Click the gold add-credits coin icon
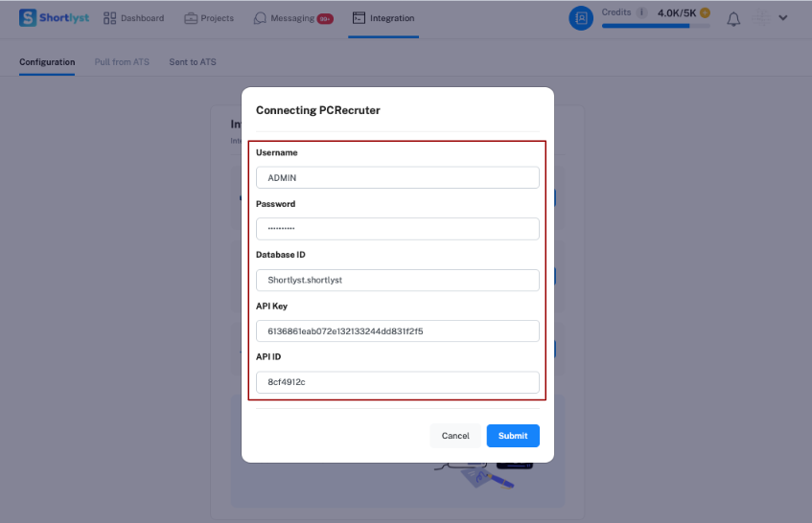This screenshot has height=523, width=812. coord(705,12)
